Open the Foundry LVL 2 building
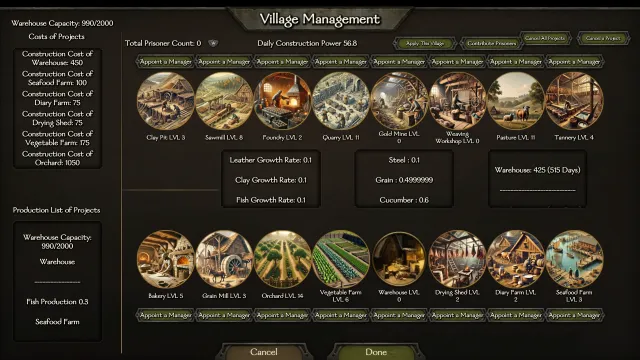640x360 pixels. pyautogui.click(x=282, y=101)
